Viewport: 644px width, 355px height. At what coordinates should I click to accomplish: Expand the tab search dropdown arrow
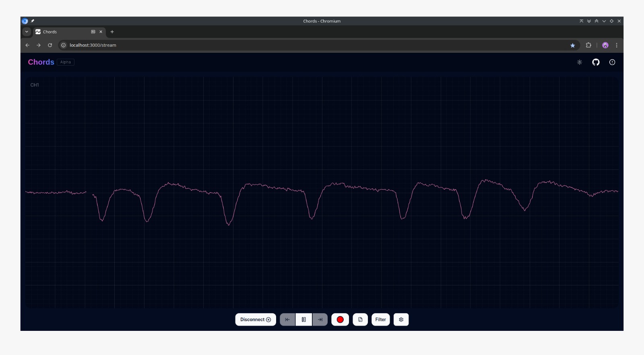point(27,32)
